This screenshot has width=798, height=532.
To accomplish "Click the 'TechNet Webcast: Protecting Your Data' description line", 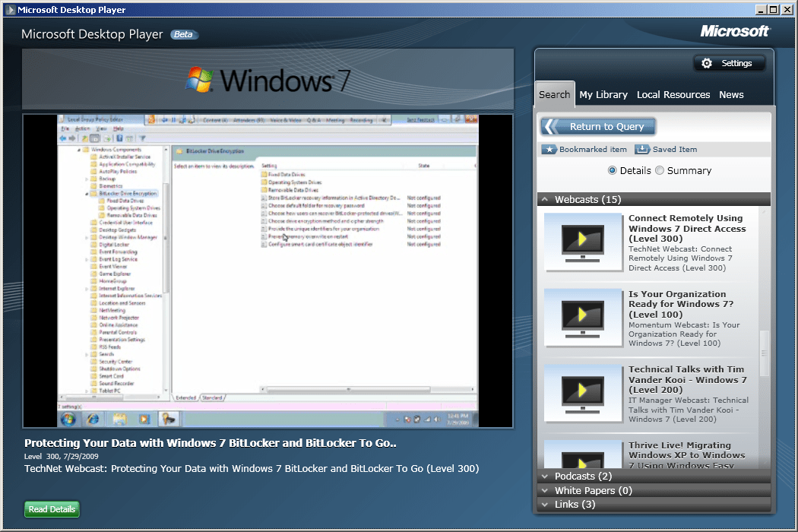I will click(x=252, y=469).
